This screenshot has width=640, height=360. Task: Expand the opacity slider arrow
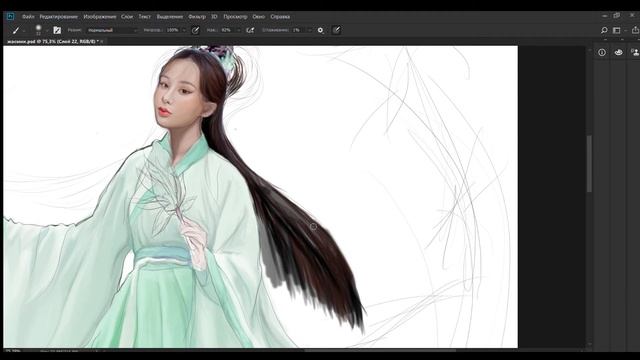pyautogui.click(x=184, y=31)
